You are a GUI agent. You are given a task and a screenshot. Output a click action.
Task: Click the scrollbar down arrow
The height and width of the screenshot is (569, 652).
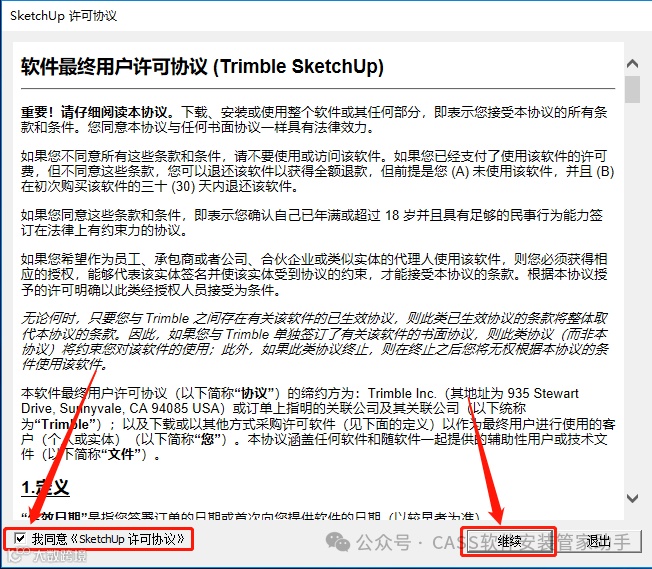point(632,498)
